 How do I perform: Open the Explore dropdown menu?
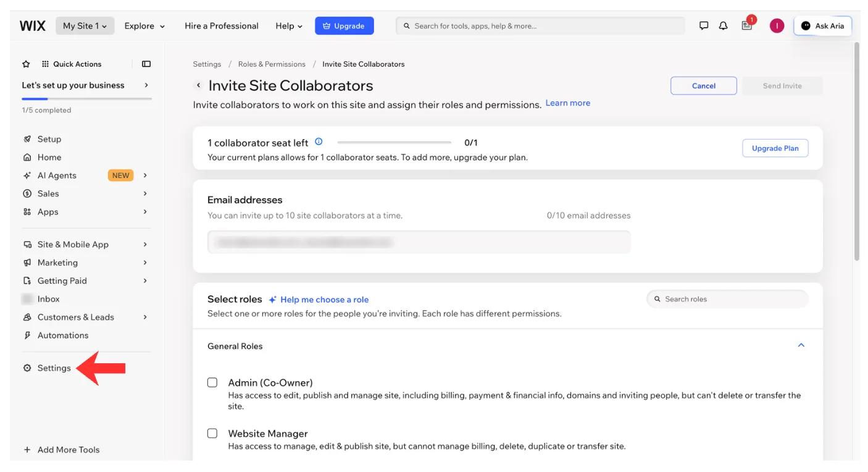[x=144, y=26]
